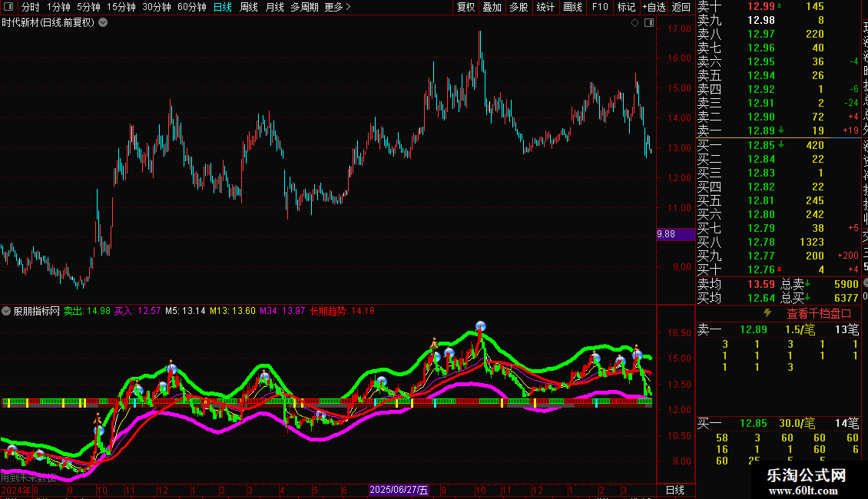The height and width of the screenshot is (499, 868).
Task: Toggle the split-window icon beside the diamond
Action: (649, 23)
